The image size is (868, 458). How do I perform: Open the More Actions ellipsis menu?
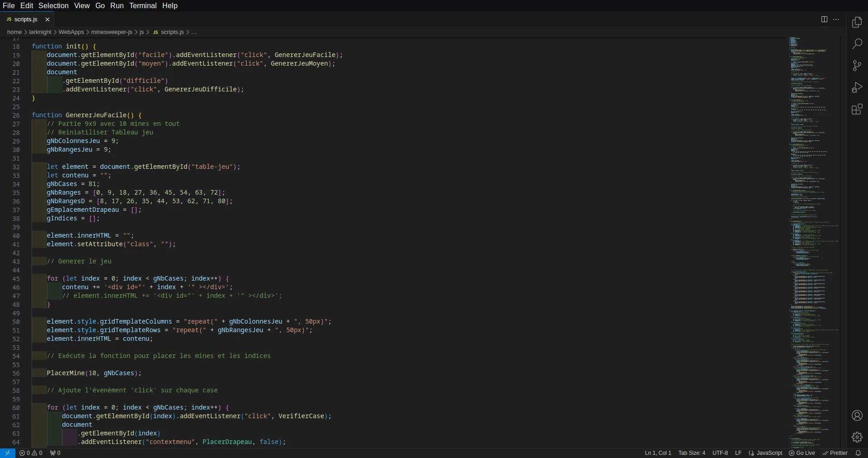(836, 19)
